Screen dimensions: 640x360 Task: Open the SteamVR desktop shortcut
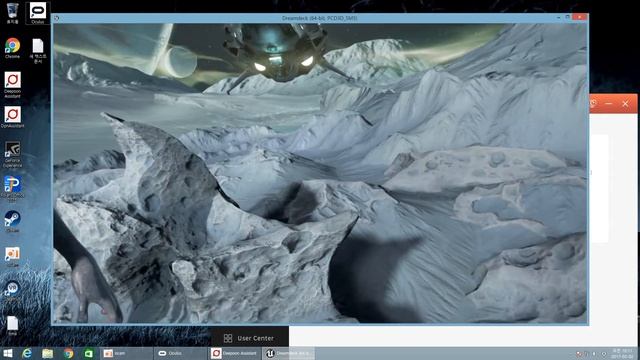coord(12,291)
